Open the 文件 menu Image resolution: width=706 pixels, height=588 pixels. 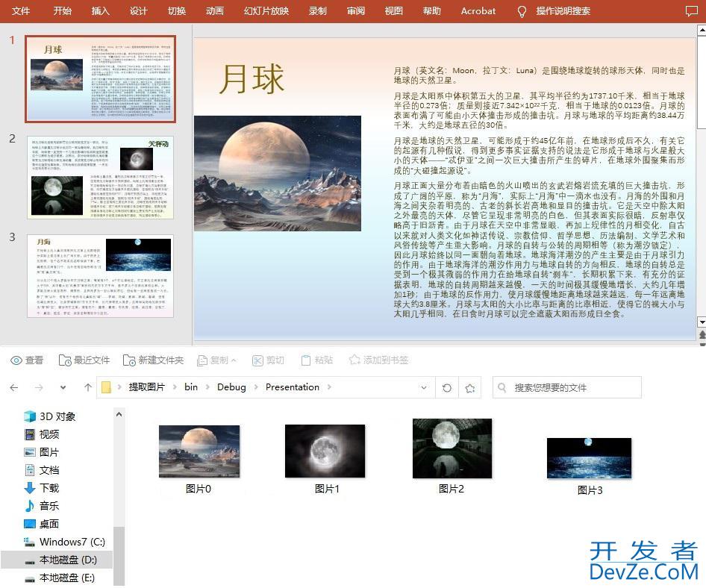pyautogui.click(x=21, y=11)
